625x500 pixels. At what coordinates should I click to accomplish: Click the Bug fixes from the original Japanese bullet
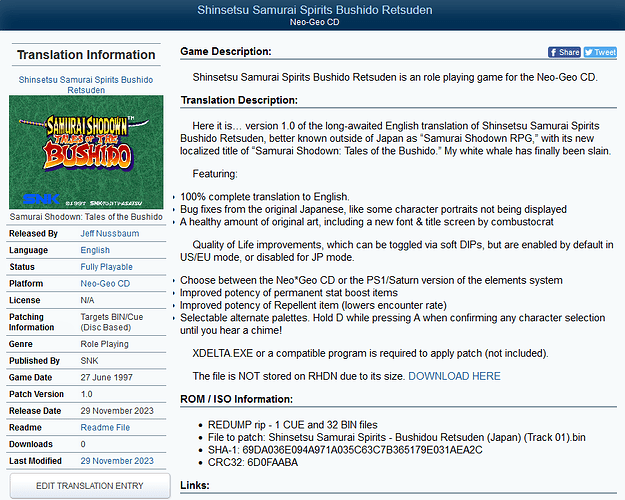pyautogui.click(x=373, y=209)
